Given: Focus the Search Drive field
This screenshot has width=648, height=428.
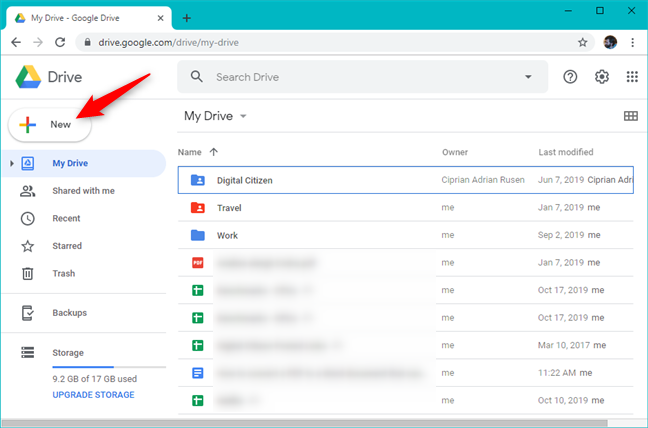Looking at the screenshot, I should [362, 77].
